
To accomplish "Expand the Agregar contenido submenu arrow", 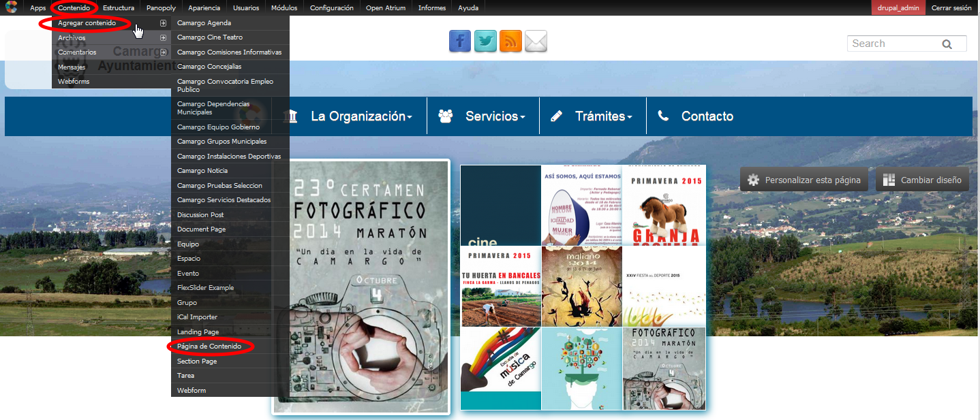I will pos(163,23).
